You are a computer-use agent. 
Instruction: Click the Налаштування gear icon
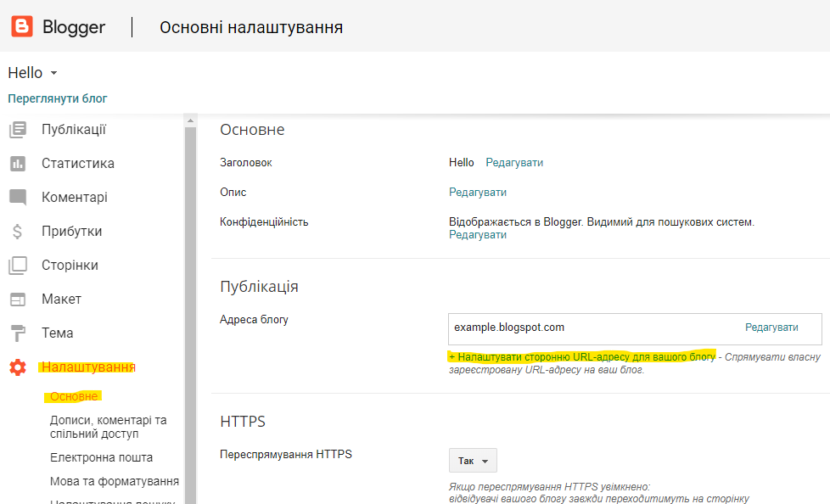[x=18, y=367]
